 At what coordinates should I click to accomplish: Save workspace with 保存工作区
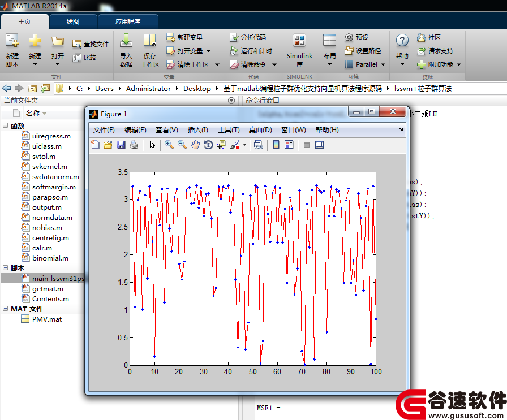click(x=150, y=51)
